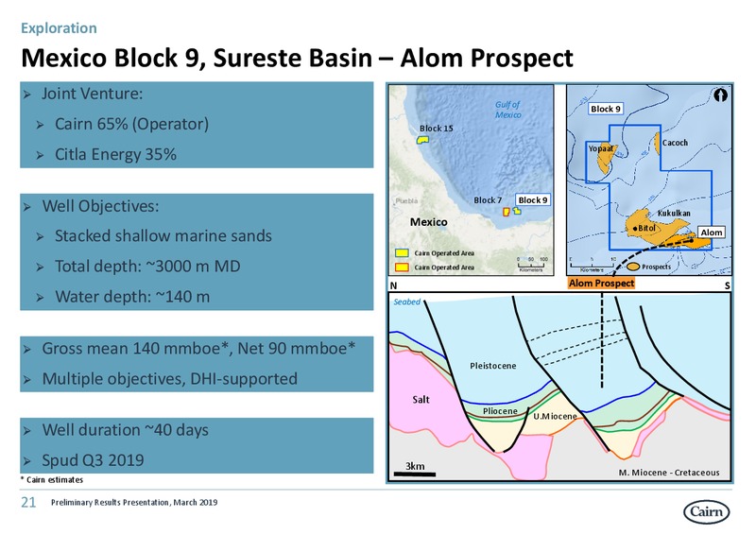This screenshot has width=756, height=535.
Task: Click the 'U.Miocene' layer label
Action: click(x=555, y=416)
